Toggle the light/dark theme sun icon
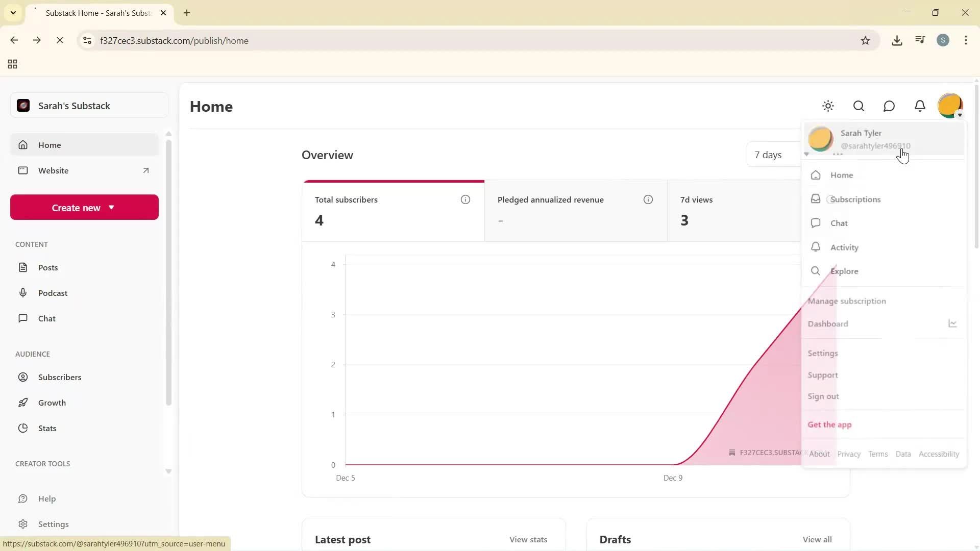 [828, 106]
